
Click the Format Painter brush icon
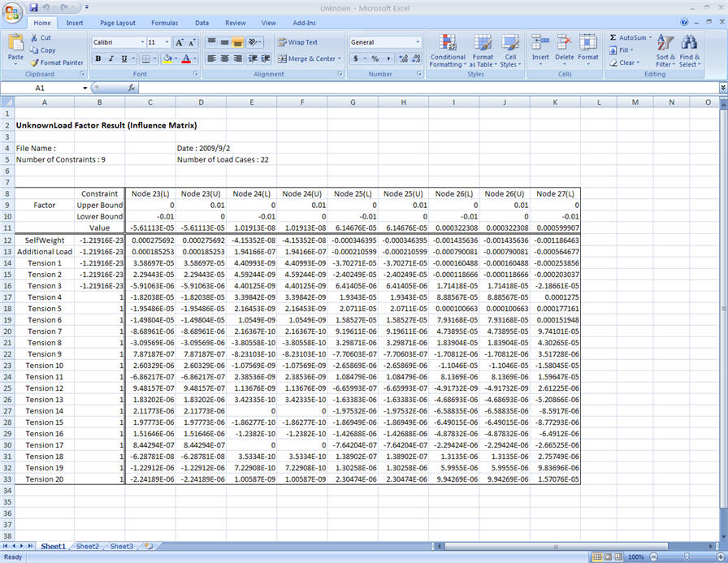coord(35,63)
